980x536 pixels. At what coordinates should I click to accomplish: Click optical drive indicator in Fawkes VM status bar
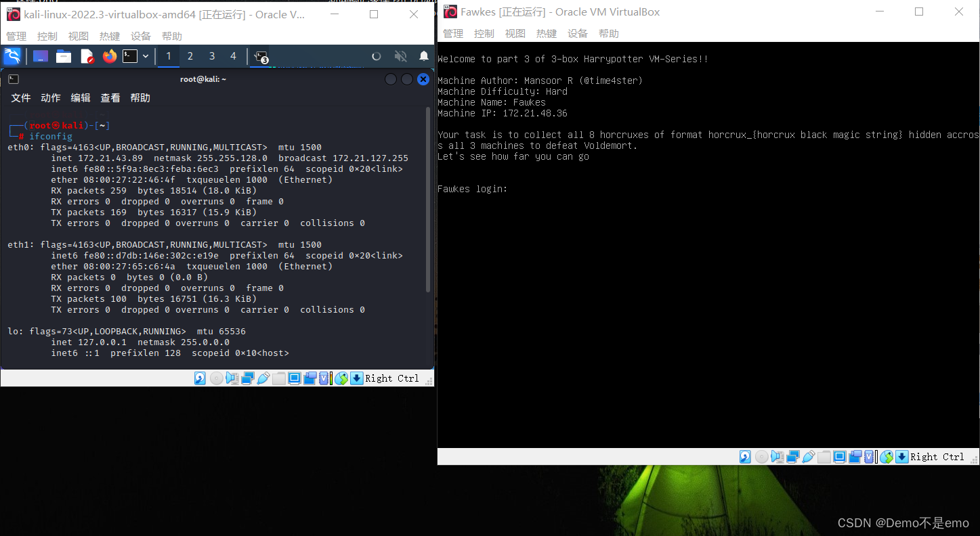762,457
